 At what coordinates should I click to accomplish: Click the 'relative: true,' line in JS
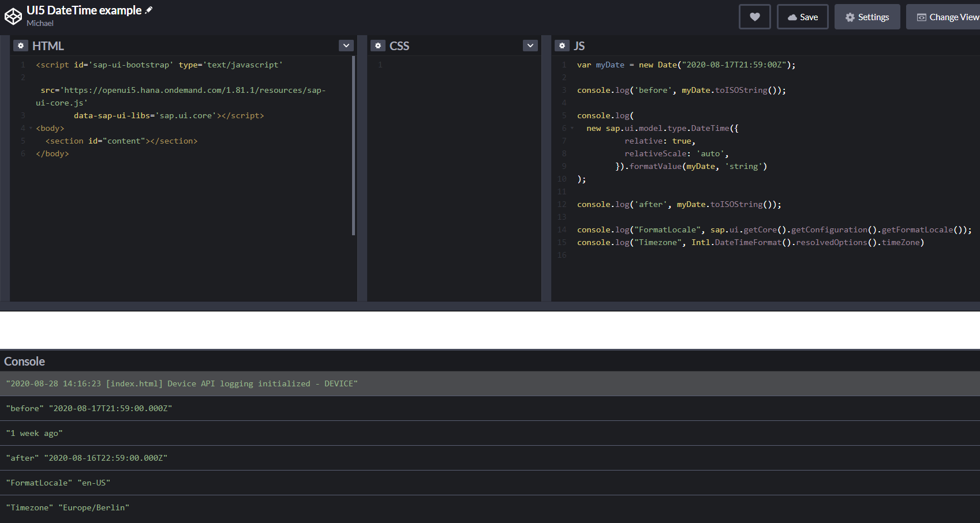pyautogui.click(x=660, y=141)
